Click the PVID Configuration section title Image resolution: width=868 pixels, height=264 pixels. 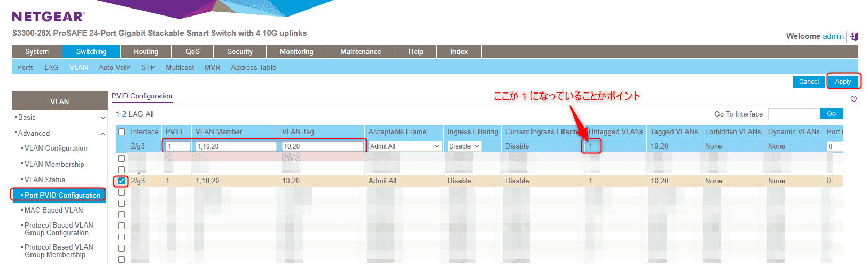[142, 96]
